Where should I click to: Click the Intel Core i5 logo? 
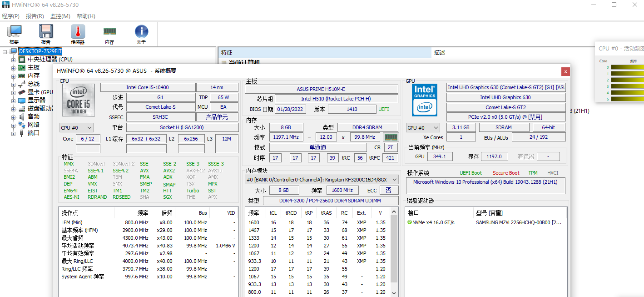click(x=79, y=101)
